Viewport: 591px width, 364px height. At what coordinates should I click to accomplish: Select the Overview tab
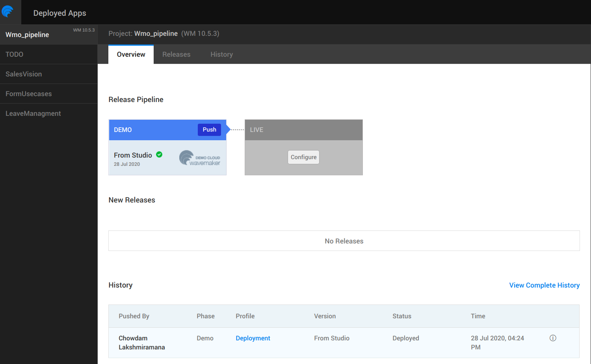pyautogui.click(x=131, y=54)
